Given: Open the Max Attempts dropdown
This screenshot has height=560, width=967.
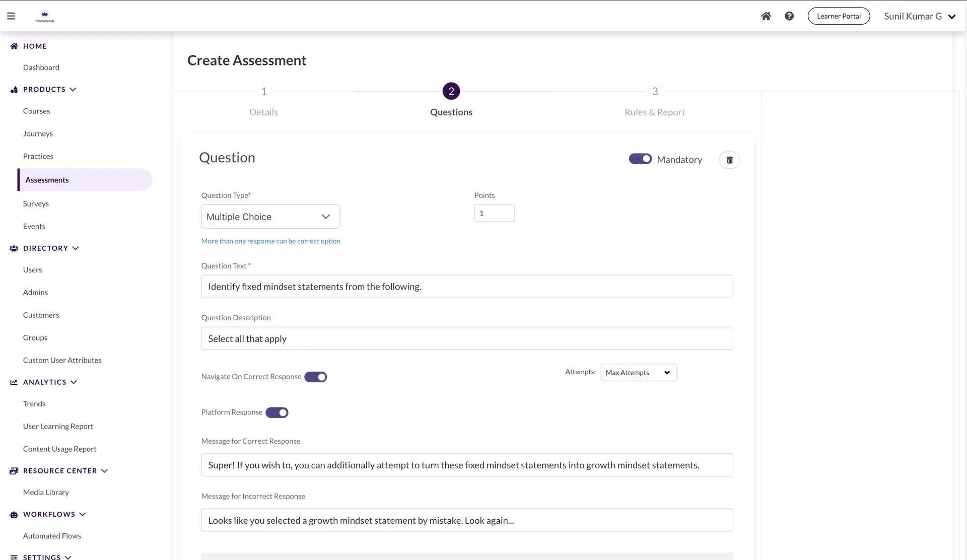Looking at the screenshot, I should pyautogui.click(x=638, y=373).
